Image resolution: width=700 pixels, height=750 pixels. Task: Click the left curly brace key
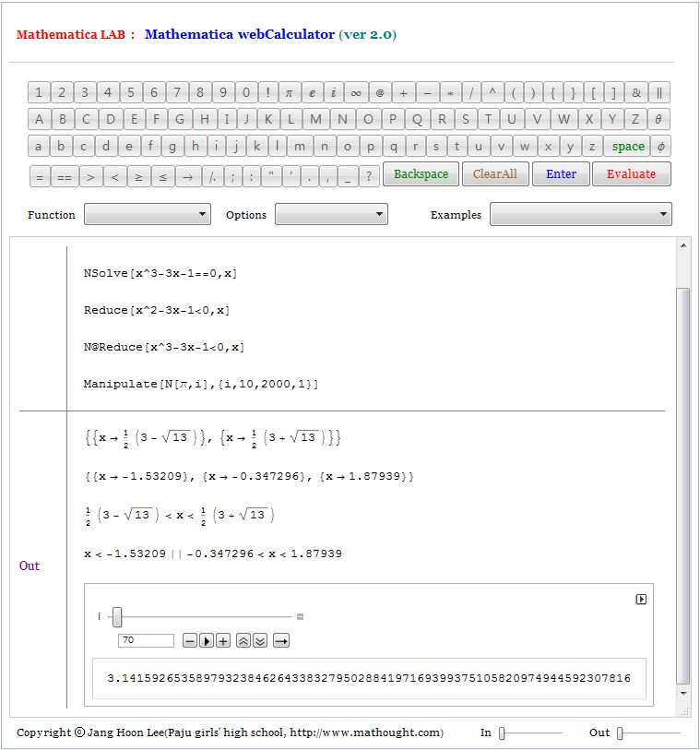point(552,93)
